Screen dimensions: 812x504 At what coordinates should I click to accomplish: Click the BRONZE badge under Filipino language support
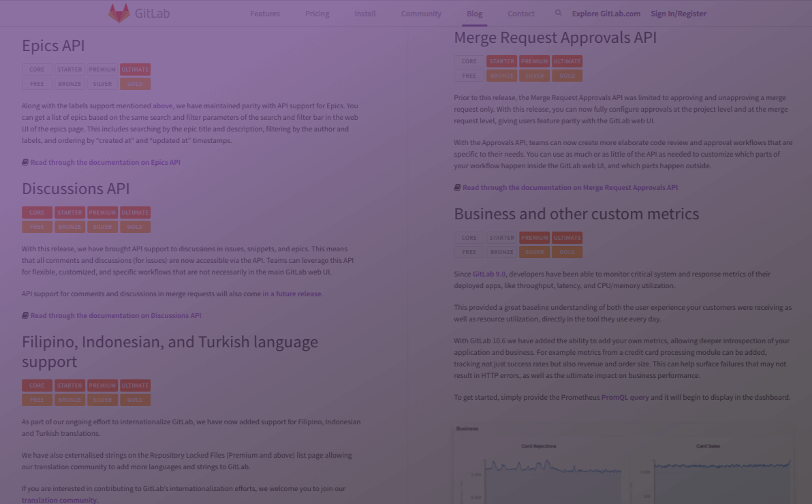tap(69, 400)
